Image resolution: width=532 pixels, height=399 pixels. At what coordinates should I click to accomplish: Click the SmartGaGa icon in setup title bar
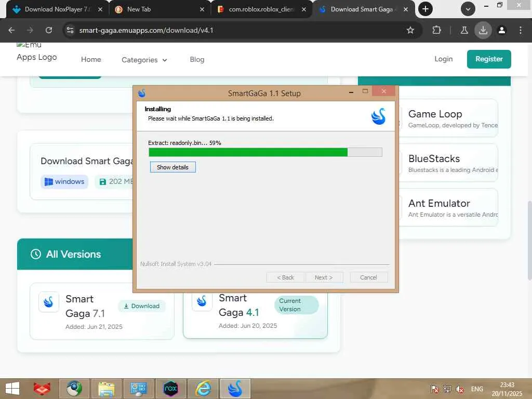[x=142, y=92]
